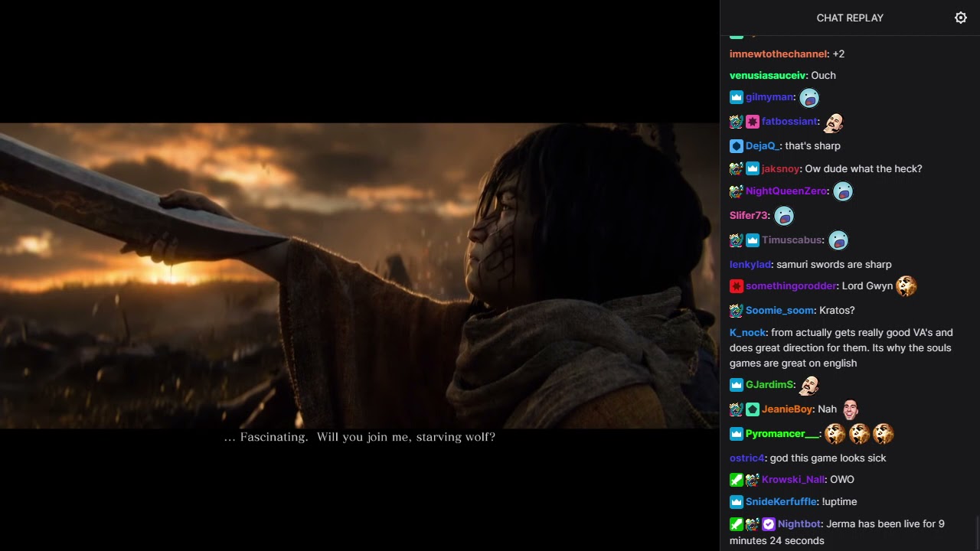
Task: Click SnideKerfuffle's Prime crown badge
Action: [737, 502]
